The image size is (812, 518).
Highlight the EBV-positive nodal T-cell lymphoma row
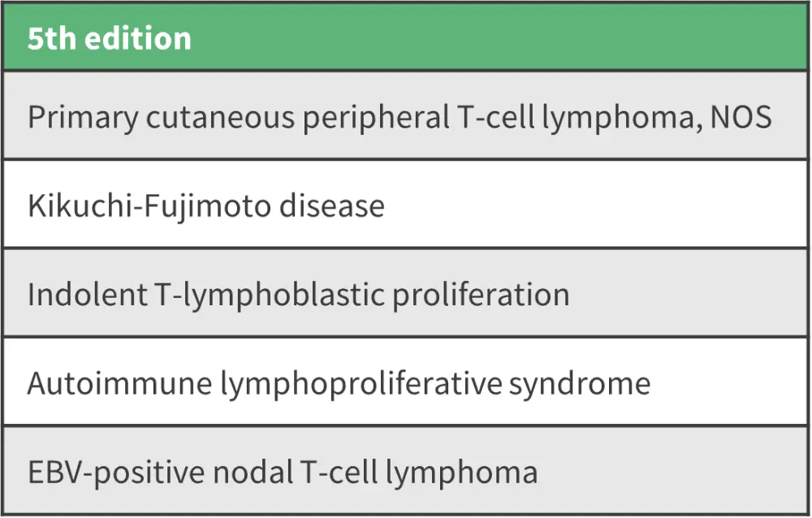pyautogui.click(x=406, y=471)
